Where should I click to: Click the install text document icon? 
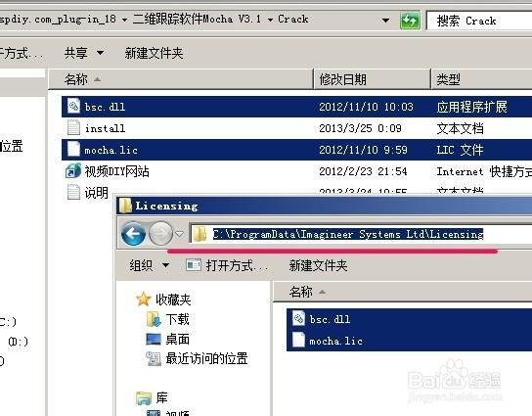(x=73, y=127)
